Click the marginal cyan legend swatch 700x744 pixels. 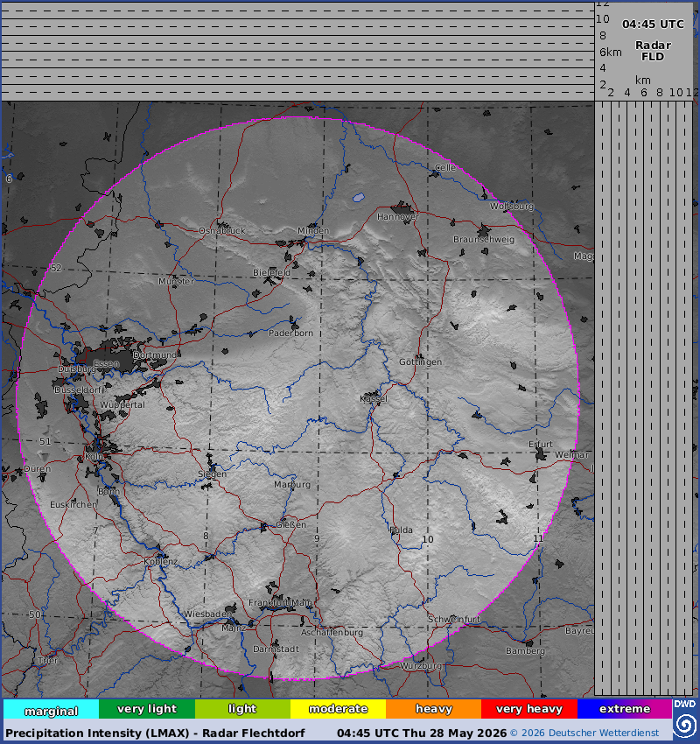[51, 709]
